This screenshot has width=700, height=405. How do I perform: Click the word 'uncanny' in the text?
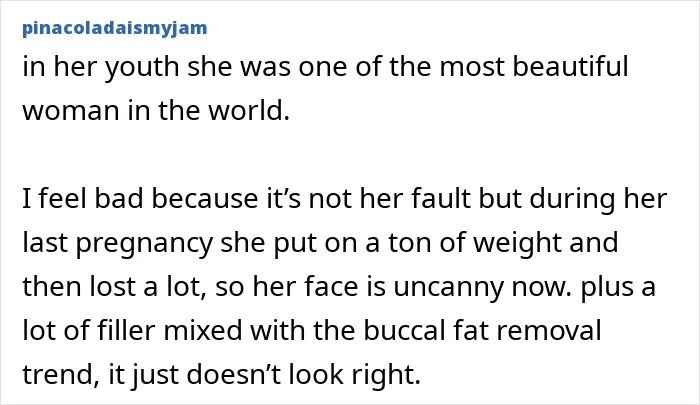click(449, 286)
